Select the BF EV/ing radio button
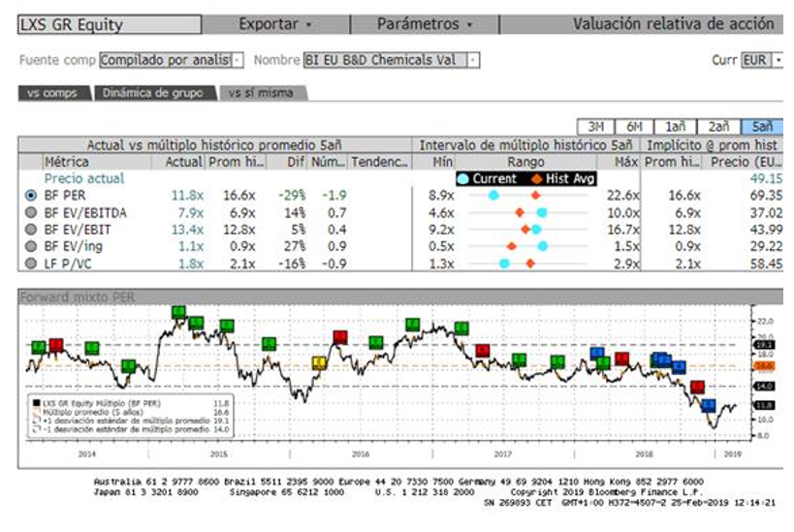The width and height of the screenshot is (794, 532). tap(31, 246)
